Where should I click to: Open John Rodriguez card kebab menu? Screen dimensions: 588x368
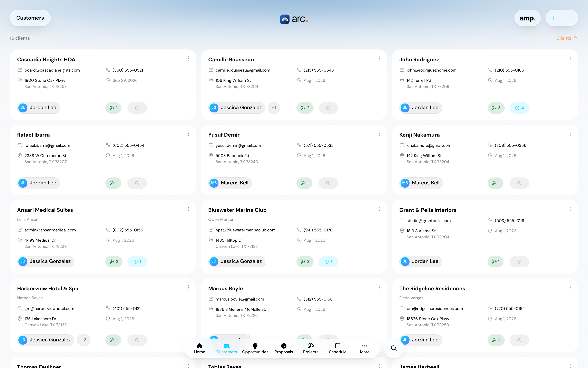(x=571, y=59)
